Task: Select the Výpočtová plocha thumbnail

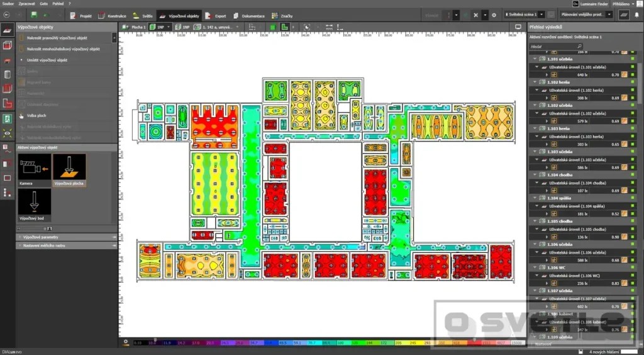Action: (x=69, y=170)
